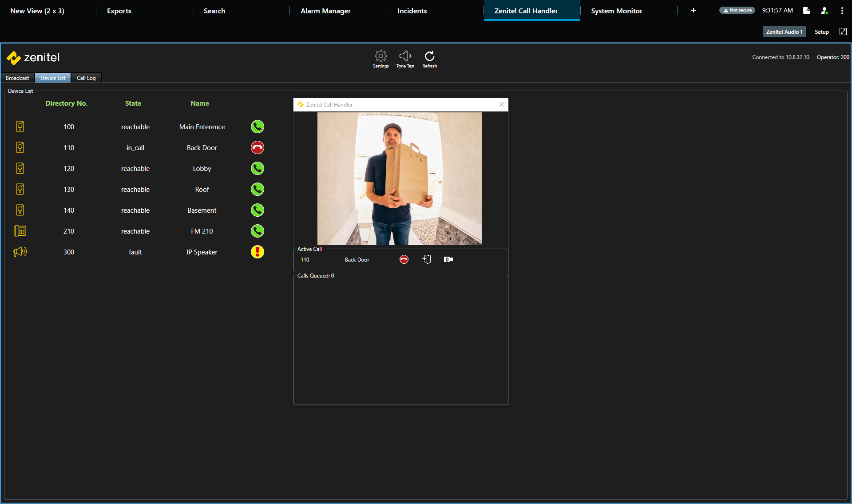This screenshot has width=852, height=504.
Task: Click the Back Door video feed
Action: click(399, 179)
